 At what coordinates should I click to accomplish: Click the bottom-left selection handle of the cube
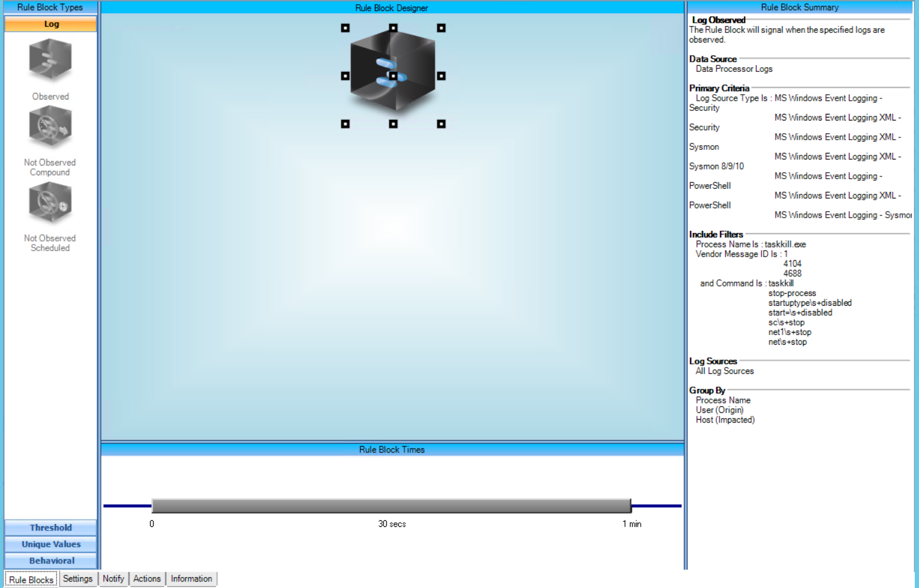pos(345,124)
